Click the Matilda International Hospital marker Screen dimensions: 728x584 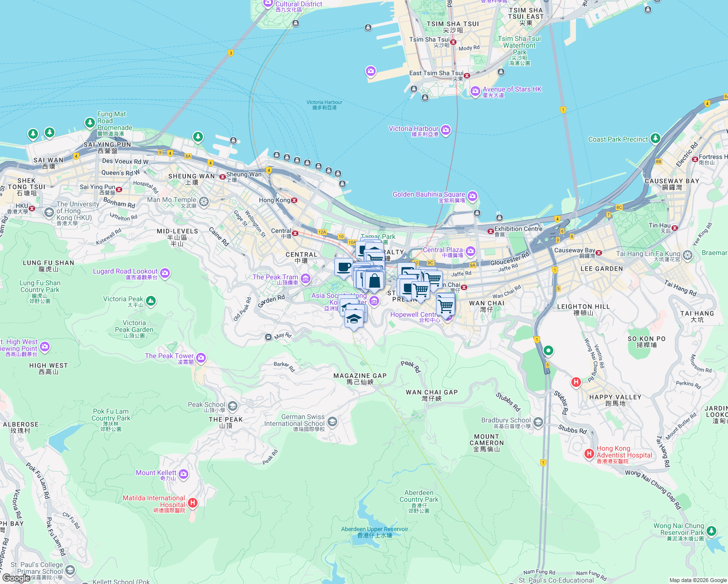[x=192, y=503]
